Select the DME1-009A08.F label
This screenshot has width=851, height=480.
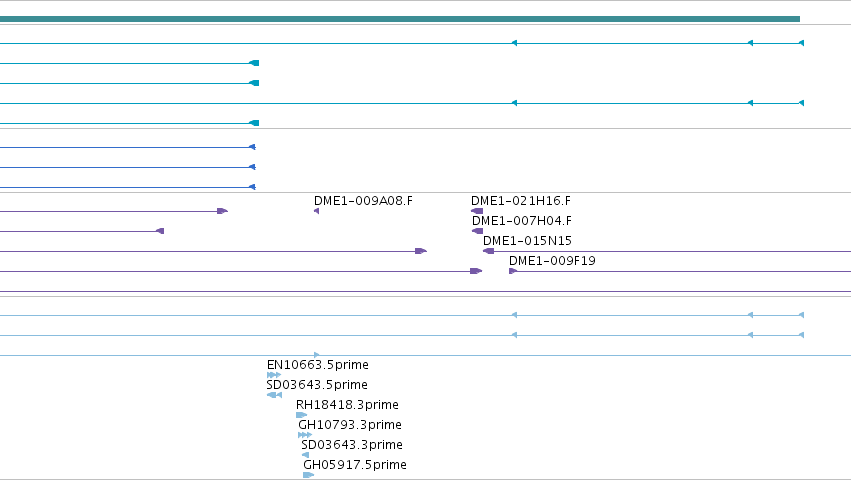363,201
